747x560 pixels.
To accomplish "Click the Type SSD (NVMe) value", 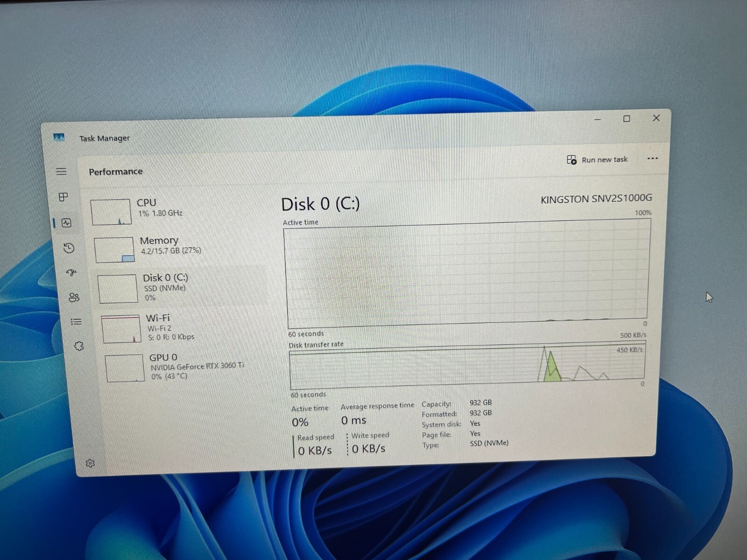I will pos(489,443).
